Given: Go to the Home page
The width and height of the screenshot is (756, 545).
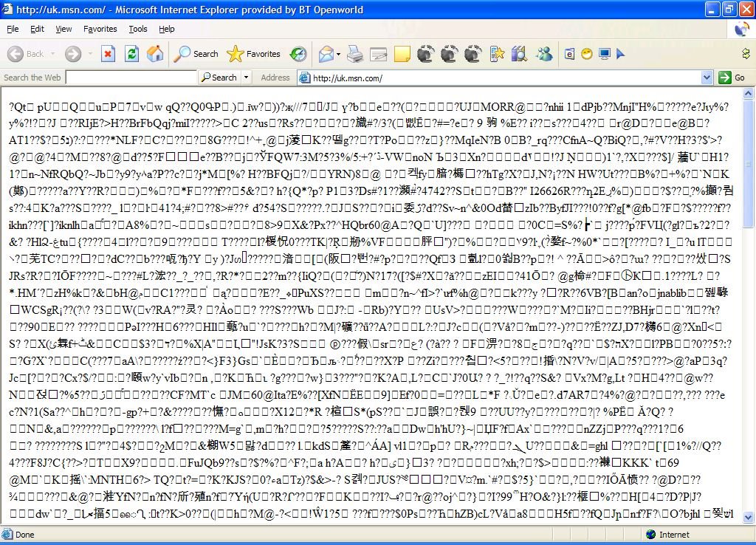Looking at the screenshot, I should tap(155, 54).
